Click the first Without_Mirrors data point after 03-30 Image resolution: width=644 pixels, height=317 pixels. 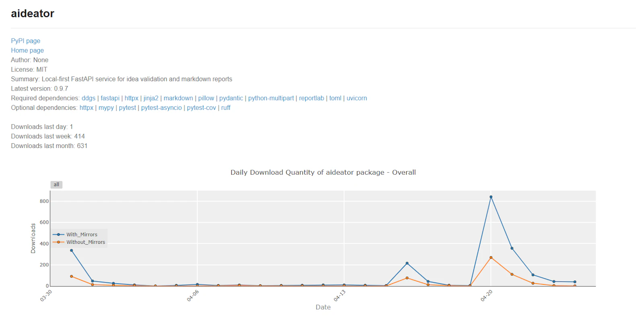pos(72,276)
